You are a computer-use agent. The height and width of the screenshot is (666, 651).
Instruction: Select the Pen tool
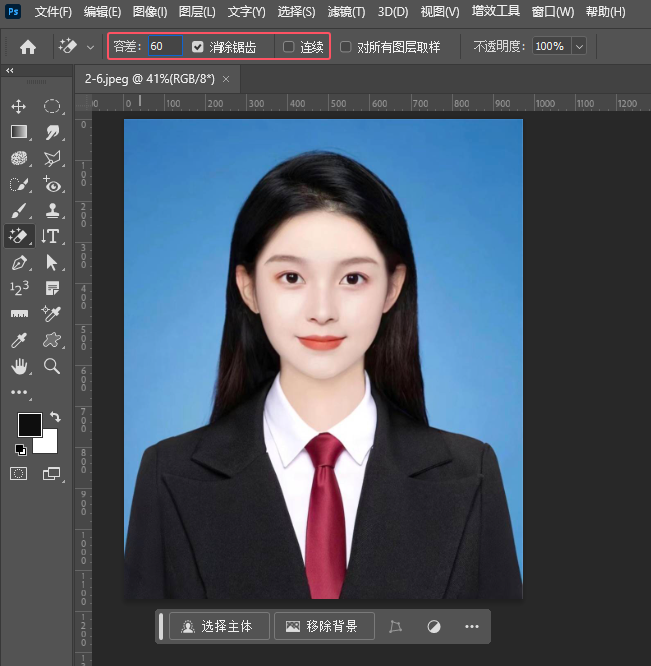[19, 263]
